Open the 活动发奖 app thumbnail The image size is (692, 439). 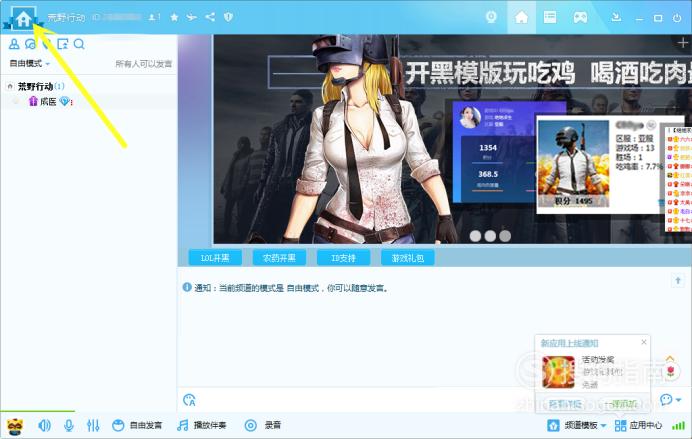tap(558, 372)
